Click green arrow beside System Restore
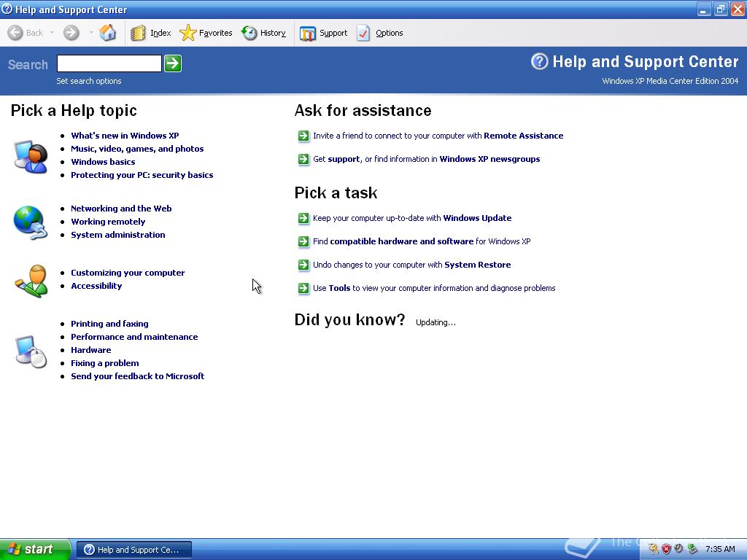The width and height of the screenshot is (747, 560). (x=303, y=265)
